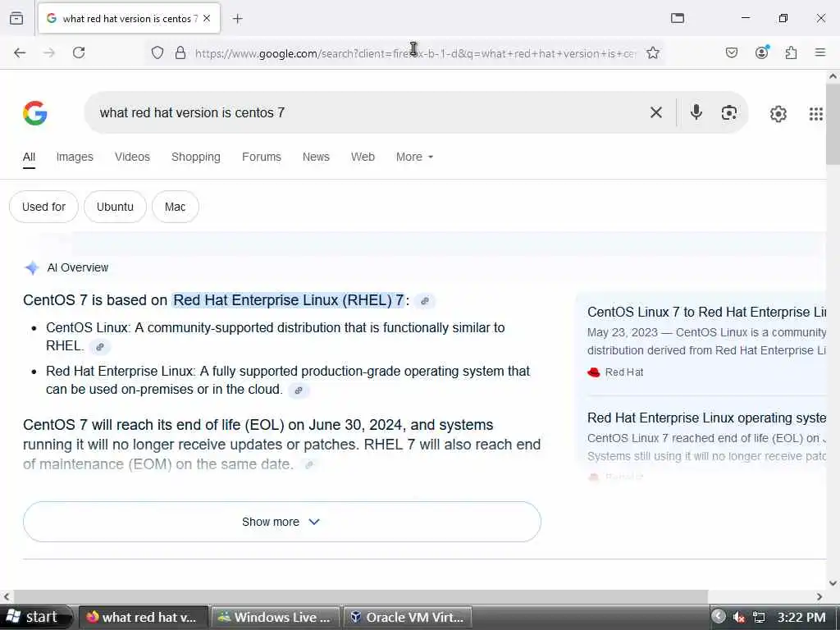Open the Extensions puzzle icon
This screenshot has width=840, height=630.
click(x=792, y=52)
